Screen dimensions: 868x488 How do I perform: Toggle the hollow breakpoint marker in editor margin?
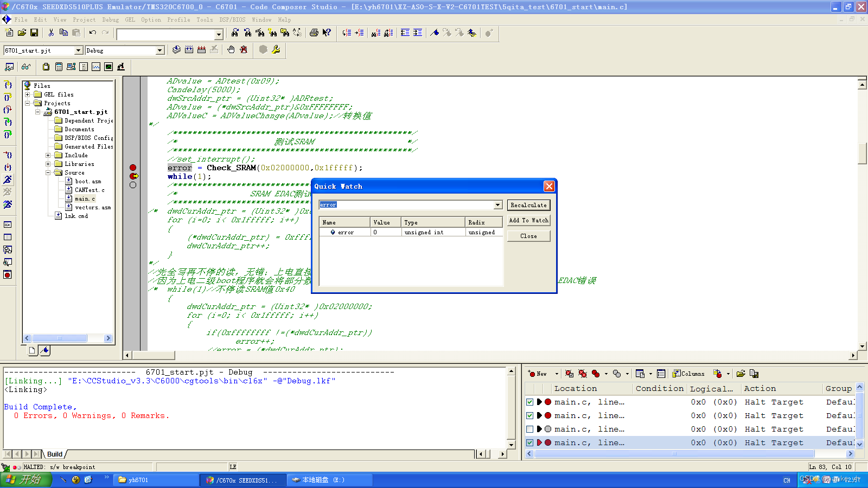(133, 185)
